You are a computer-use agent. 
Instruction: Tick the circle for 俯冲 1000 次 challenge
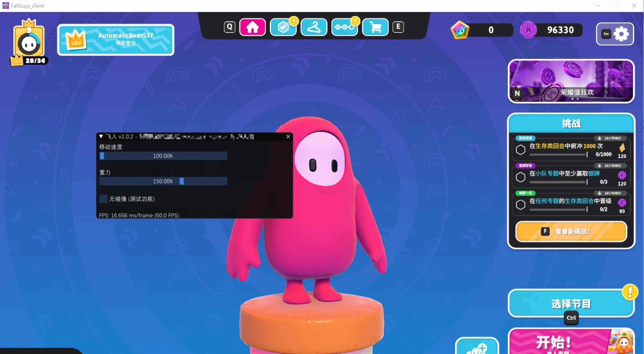521,150
